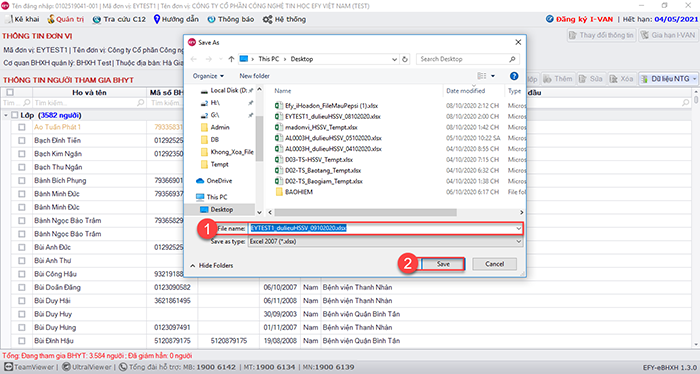The height and width of the screenshot is (374, 700).
Task: Select Desktop in navigation pane
Action: [x=217, y=209]
